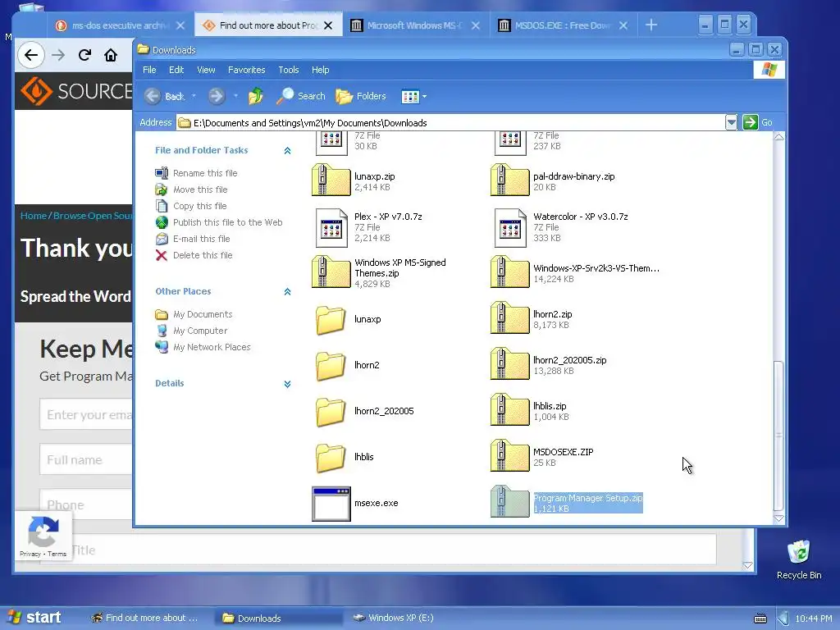840x630 pixels.
Task: Click Delete this file link
Action: pyautogui.click(x=203, y=256)
